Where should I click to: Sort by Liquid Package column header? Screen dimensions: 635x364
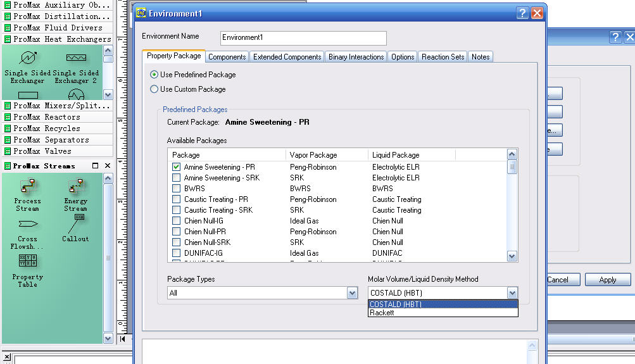412,155
